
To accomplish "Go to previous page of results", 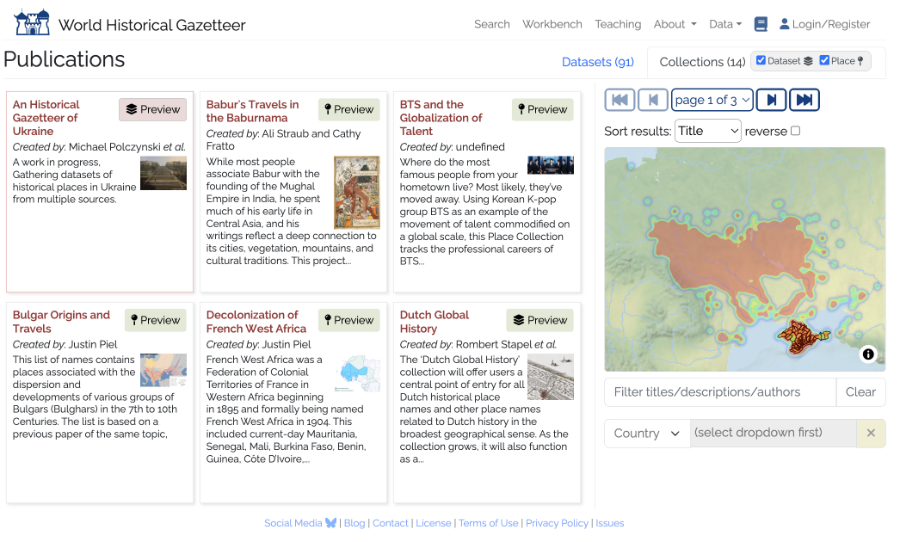I will click(653, 100).
